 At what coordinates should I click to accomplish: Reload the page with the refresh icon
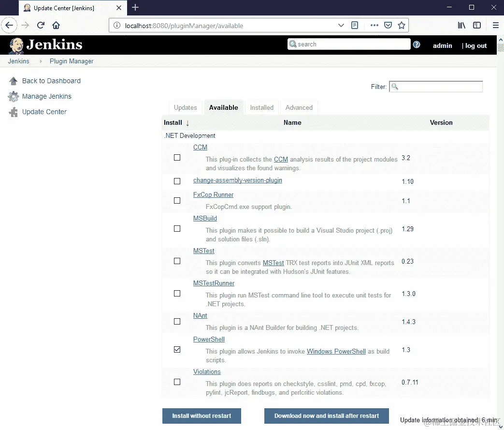(41, 25)
